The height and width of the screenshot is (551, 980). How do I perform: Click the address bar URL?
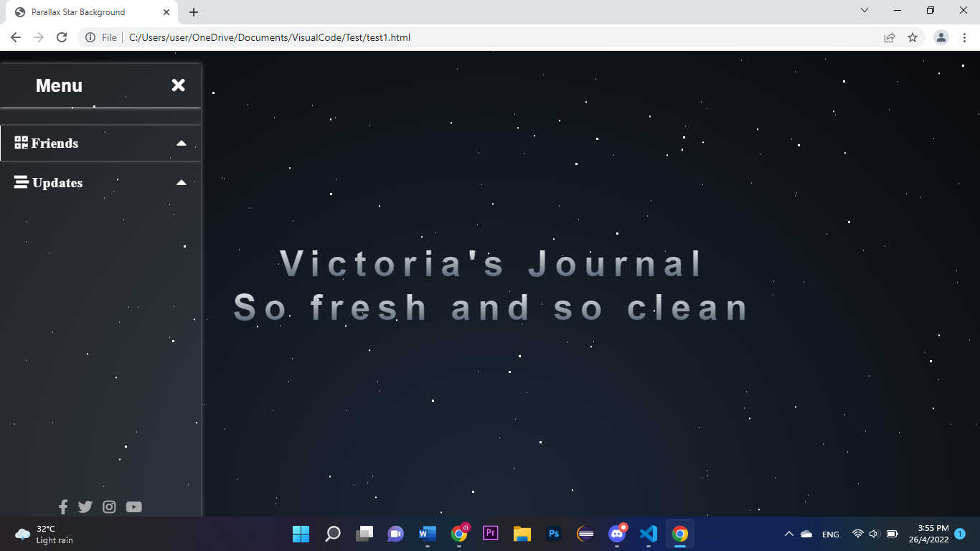270,37
